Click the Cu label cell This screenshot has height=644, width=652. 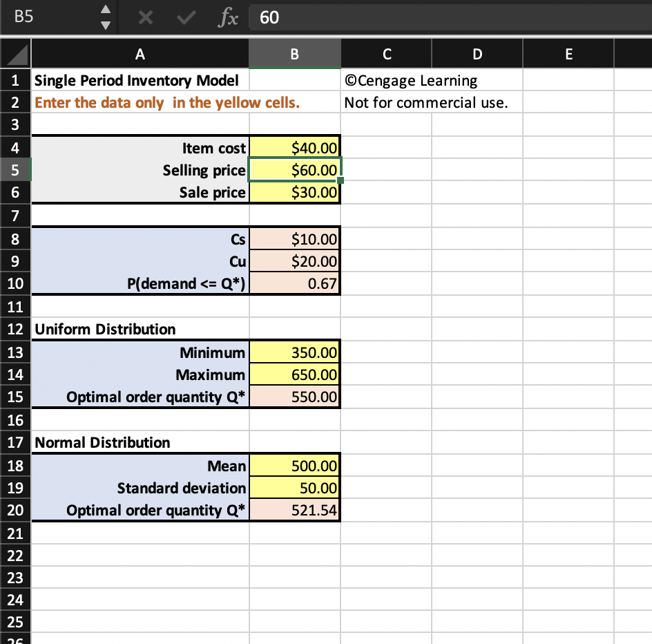pos(140,261)
